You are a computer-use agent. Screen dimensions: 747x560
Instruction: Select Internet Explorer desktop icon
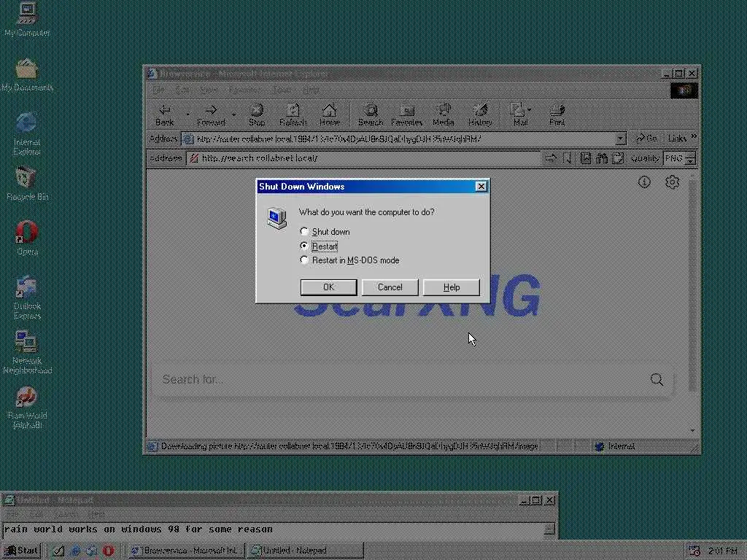point(27,134)
